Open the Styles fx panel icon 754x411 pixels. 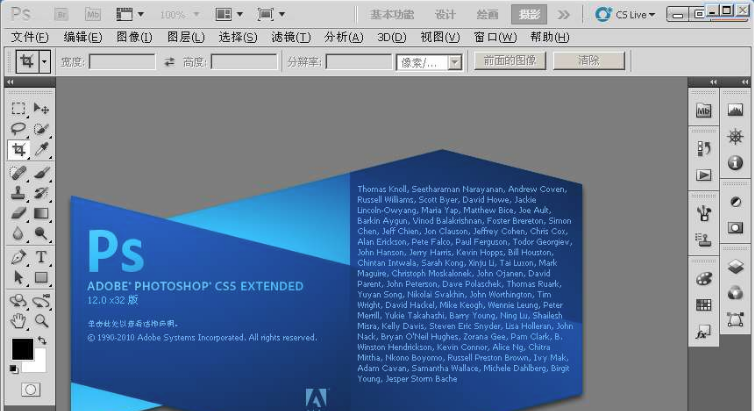[x=704, y=332]
